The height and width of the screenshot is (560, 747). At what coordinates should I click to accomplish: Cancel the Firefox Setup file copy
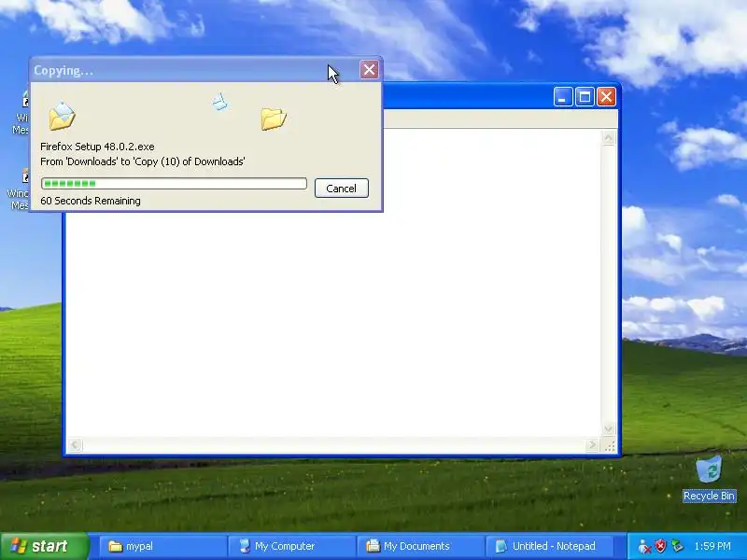(x=341, y=189)
